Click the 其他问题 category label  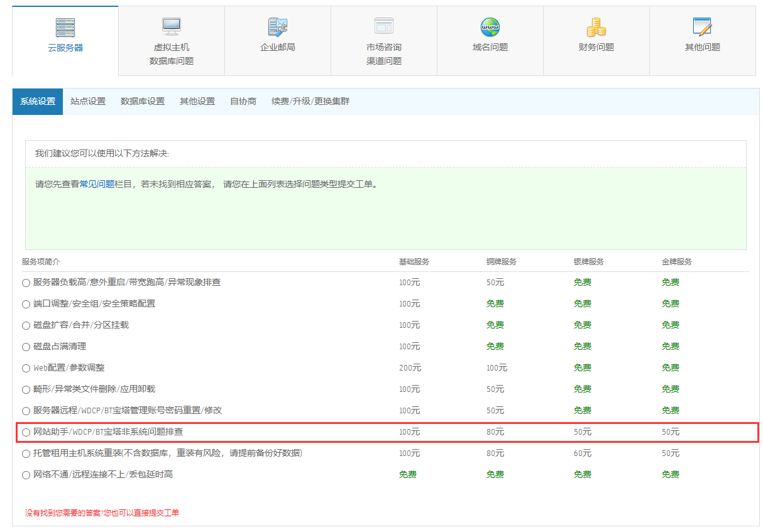tap(703, 48)
